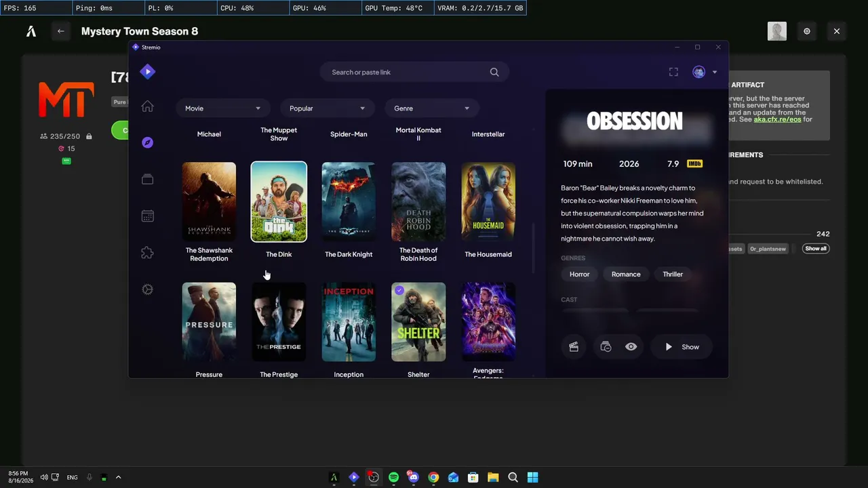Click the 0r_plantsnew resource tag
The height and width of the screenshot is (488, 868).
point(768,249)
